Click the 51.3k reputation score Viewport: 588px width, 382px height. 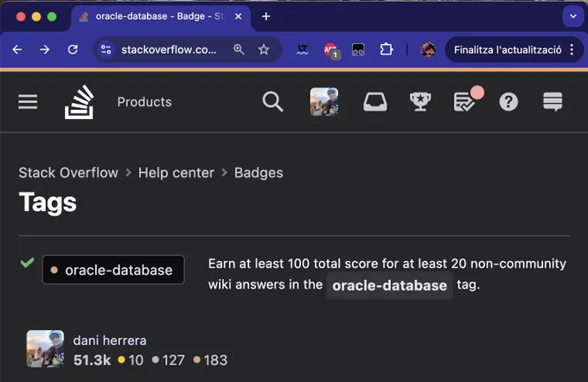tap(93, 360)
